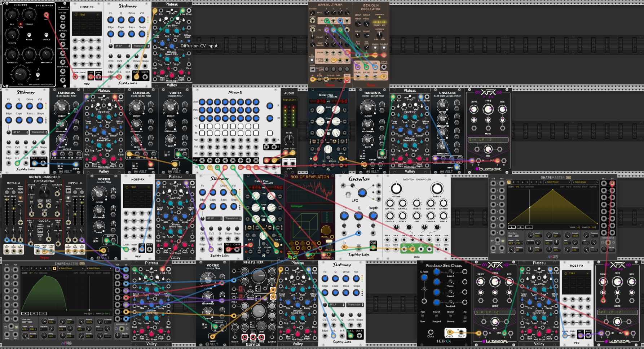The height and width of the screenshot is (349, 644).
Task: Flip the Range switch on The Runner
Action: [29, 35]
